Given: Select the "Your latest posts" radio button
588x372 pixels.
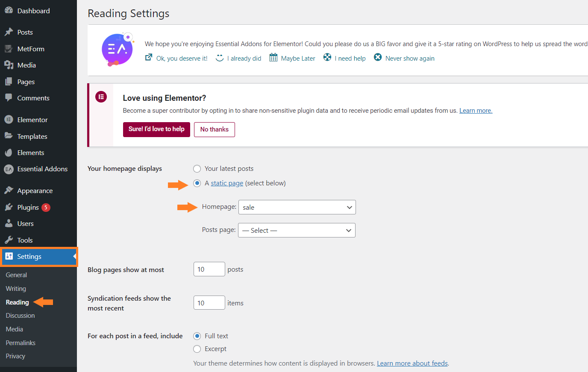Looking at the screenshot, I should click(x=197, y=169).
